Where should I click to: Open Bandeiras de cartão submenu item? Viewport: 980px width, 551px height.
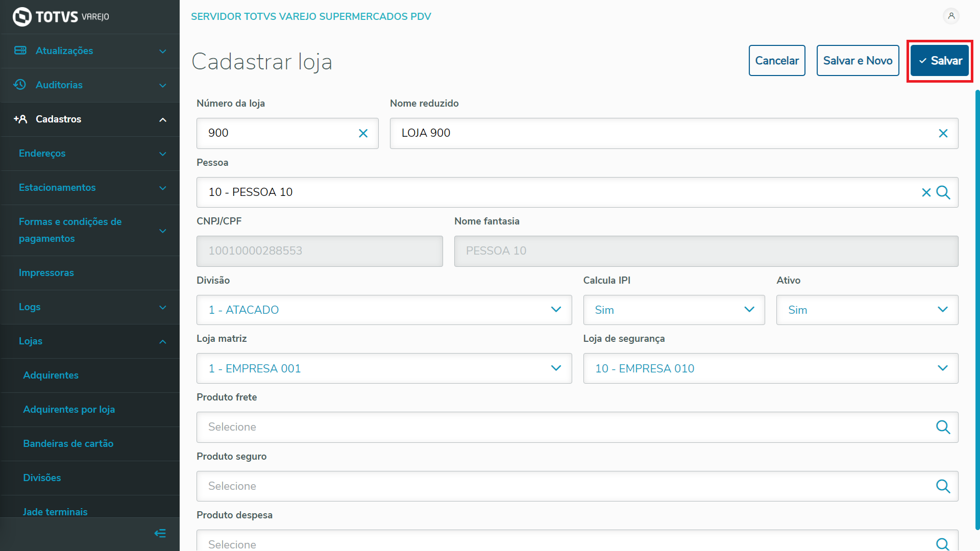[x=68, y=444]
